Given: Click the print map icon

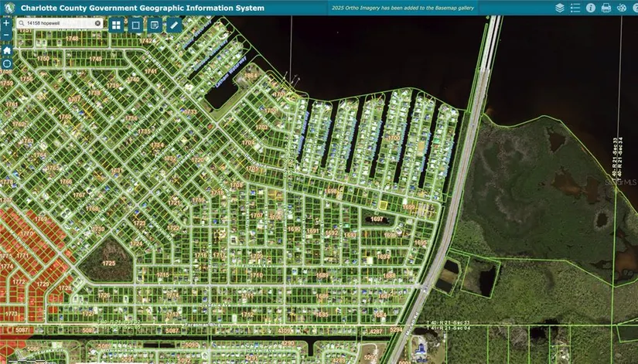Looking at the screenshot, I should pyautogui.click(x=606, y=8).
